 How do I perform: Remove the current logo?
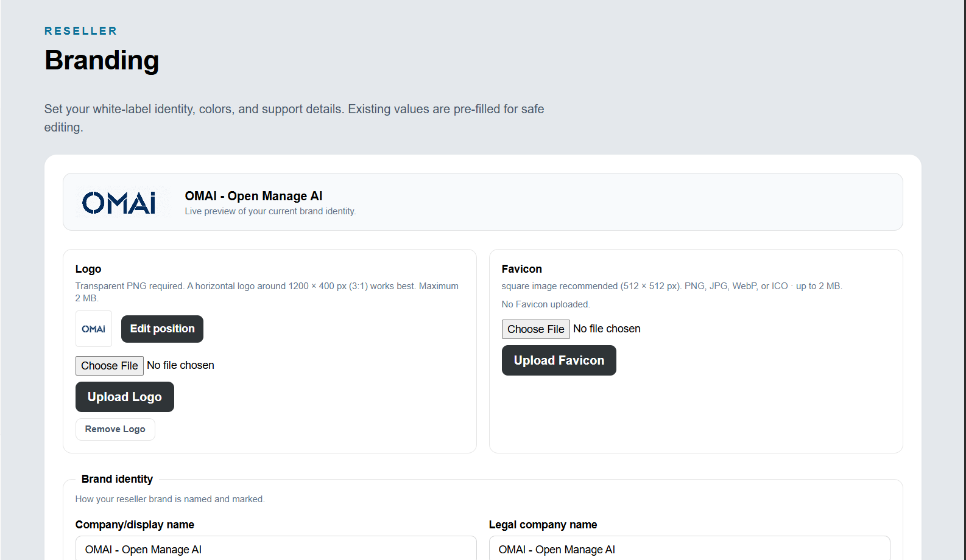[115, 429]
